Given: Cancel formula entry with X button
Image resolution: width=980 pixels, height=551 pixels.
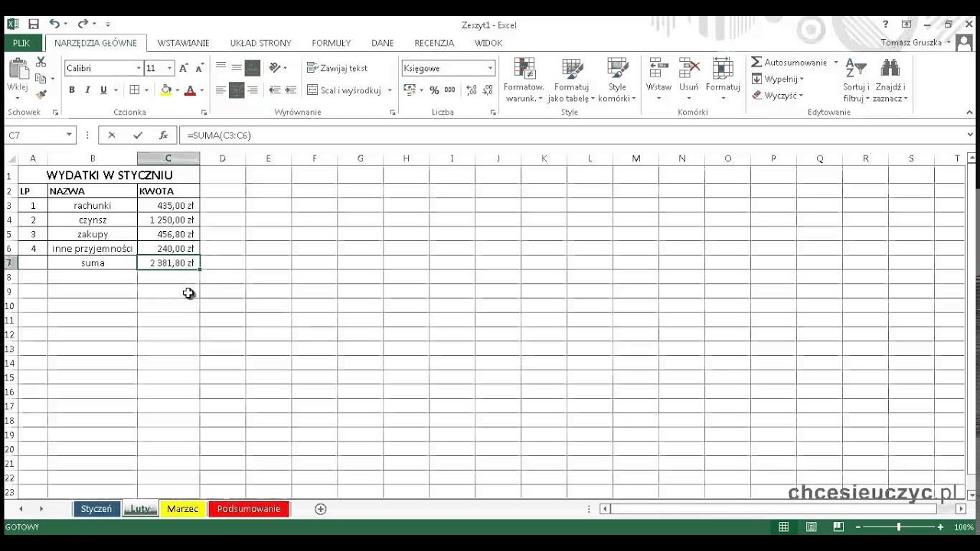Looking at the screenshot, I should click(112, 135).
